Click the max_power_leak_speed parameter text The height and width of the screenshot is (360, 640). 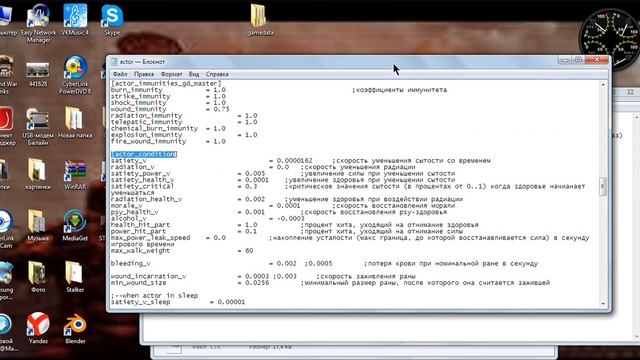pyautogui.click(x=151, y=238)
